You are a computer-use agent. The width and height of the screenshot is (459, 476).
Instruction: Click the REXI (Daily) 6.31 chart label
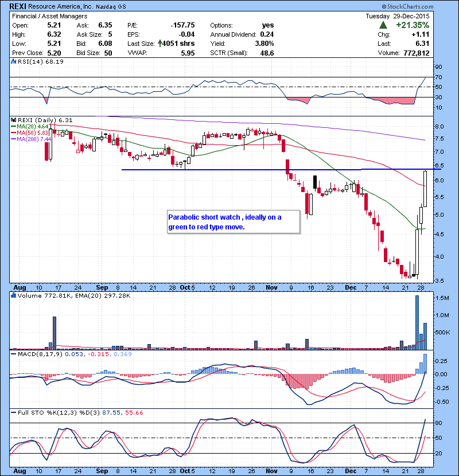click(x=45, y=120)
